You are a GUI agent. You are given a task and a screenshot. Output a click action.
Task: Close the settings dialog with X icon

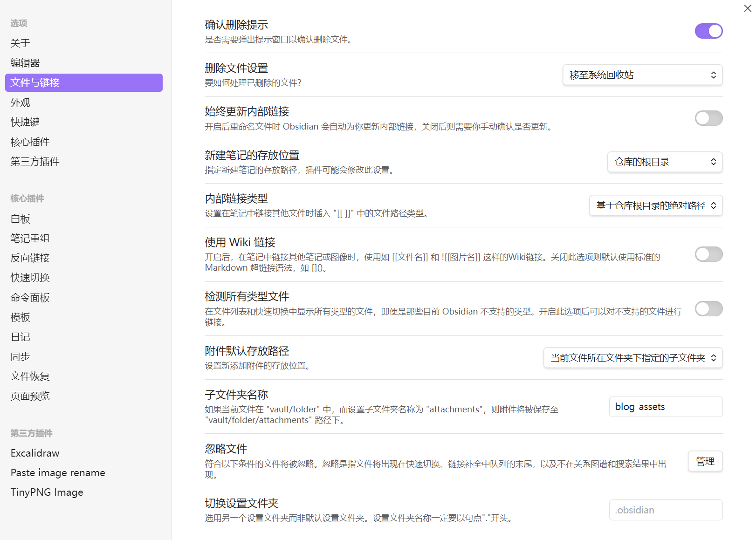tap(747, 8)
